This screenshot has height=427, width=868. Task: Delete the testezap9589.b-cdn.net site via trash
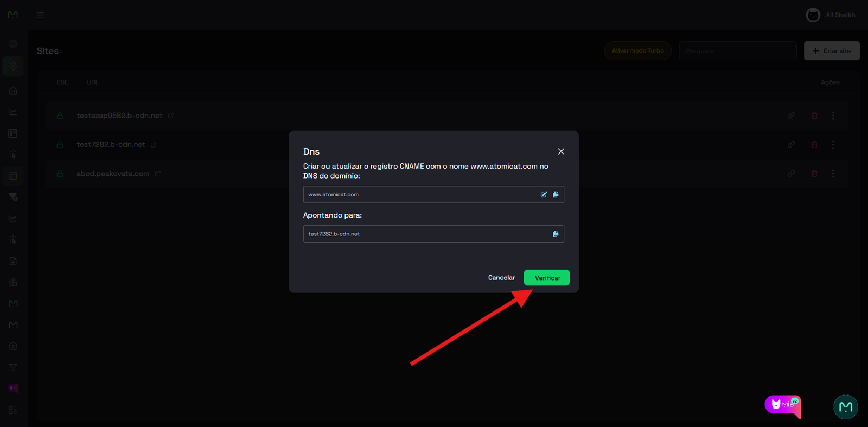pos(814,116)
